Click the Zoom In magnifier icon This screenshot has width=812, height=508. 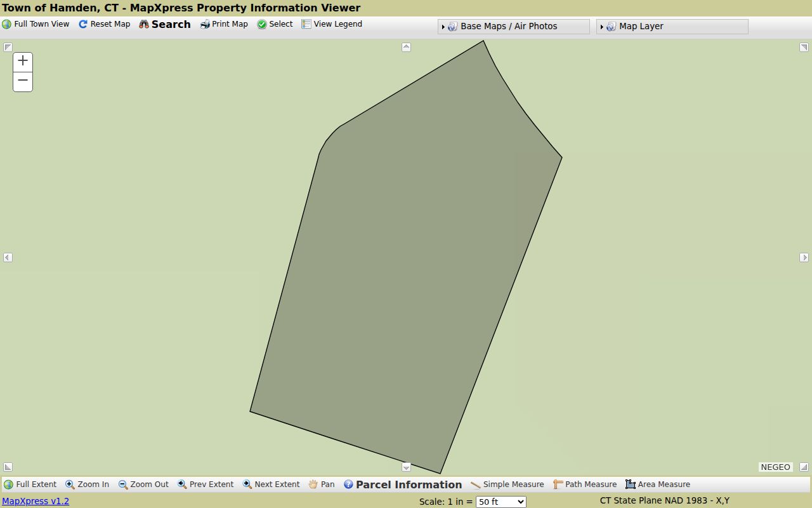pyautogui.click(x=70, y=485)
